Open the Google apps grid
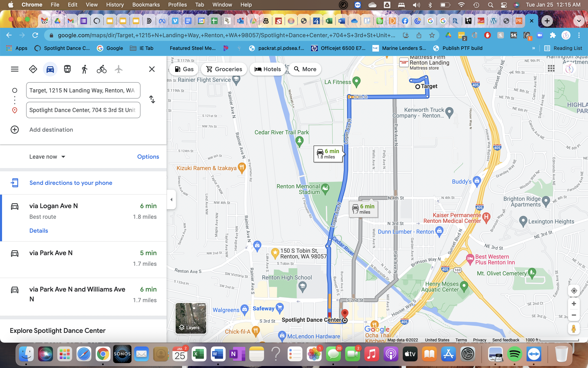This screenshot has width=588, height=368. [551, 69]
